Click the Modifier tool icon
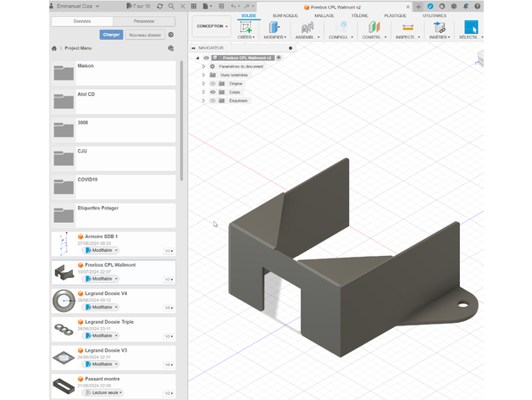Image resolution: width=532 pixels, height=400 pixels. [x=274, y=27]
